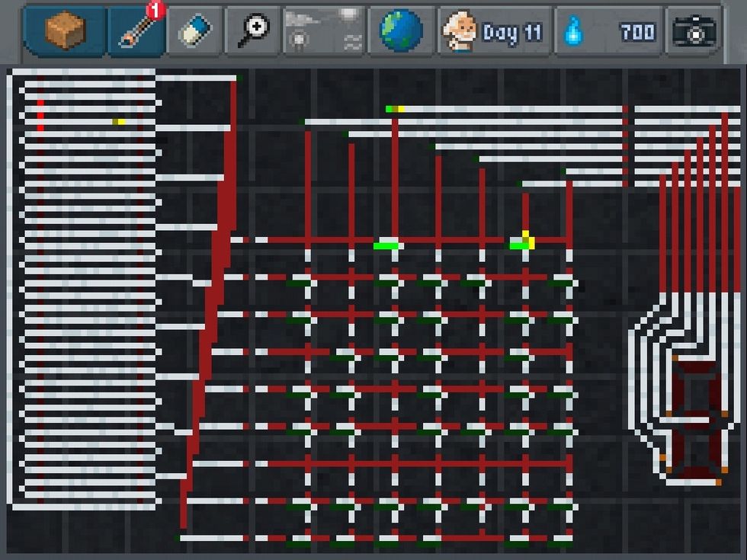Screen dimensions: 747x560
Task: Click the 700 mana counter
Action: (x=637, y=31)
